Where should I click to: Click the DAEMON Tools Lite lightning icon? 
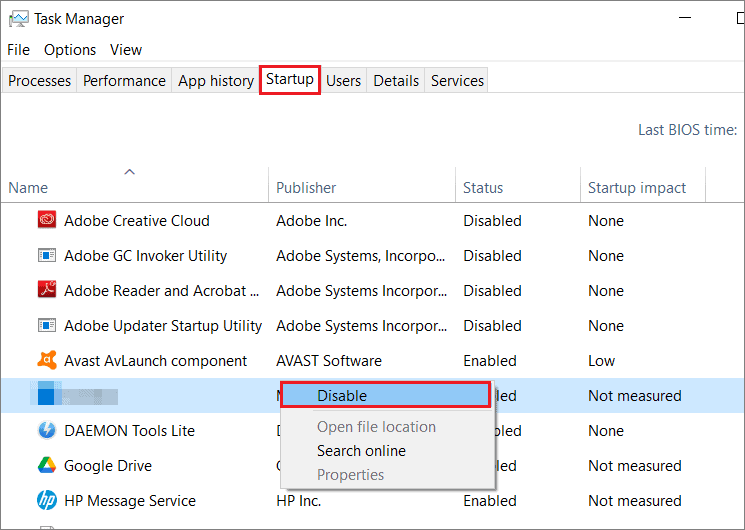47,430
